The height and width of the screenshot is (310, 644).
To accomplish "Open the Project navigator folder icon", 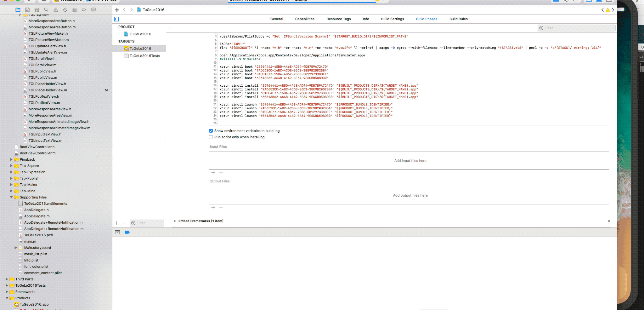I will click(18, 10).
